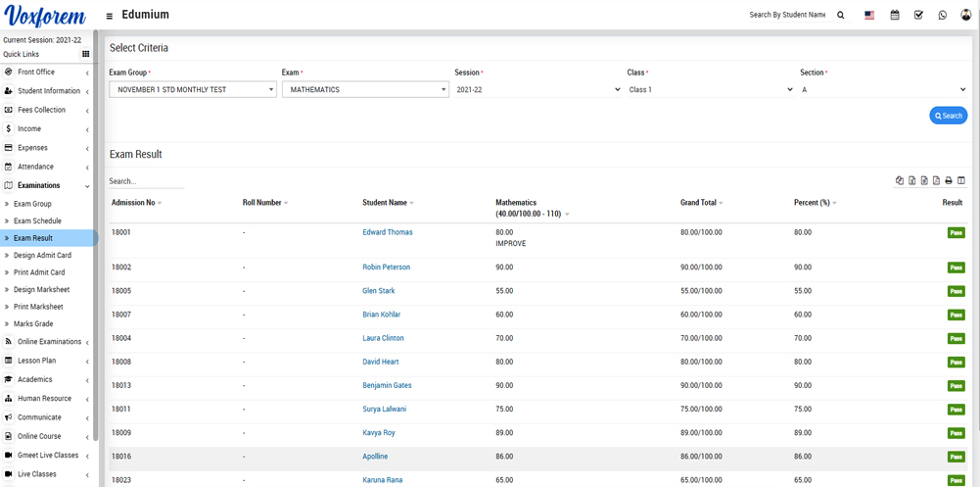This screenshot has height=487, width=980.
Task: Open the Exam Group dropdown
Action: coord(192,90)
